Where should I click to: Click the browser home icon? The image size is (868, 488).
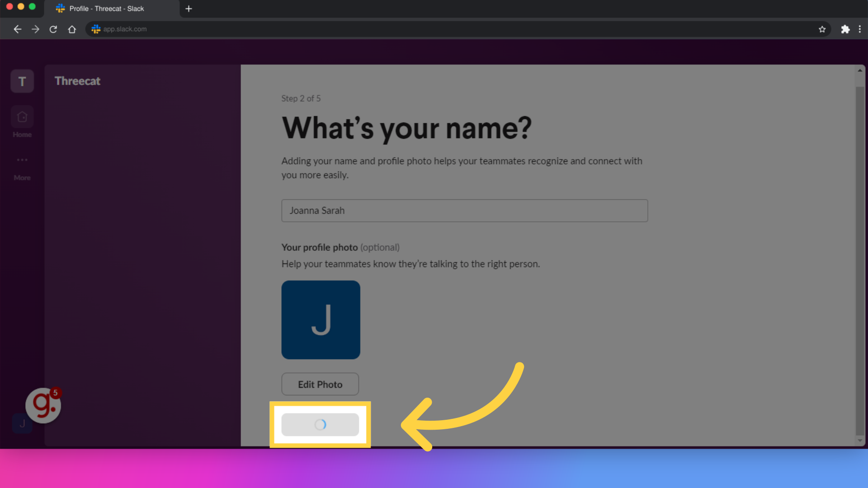coord(71,28)
